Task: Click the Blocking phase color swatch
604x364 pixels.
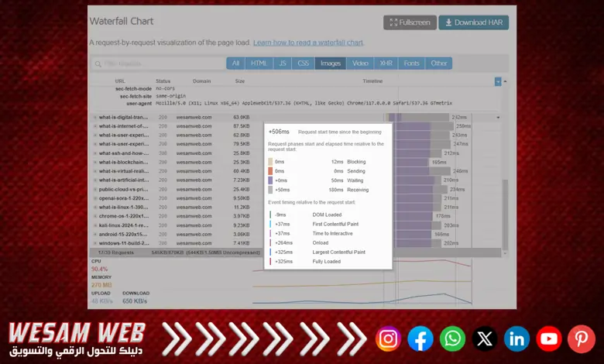Action: 270,162
